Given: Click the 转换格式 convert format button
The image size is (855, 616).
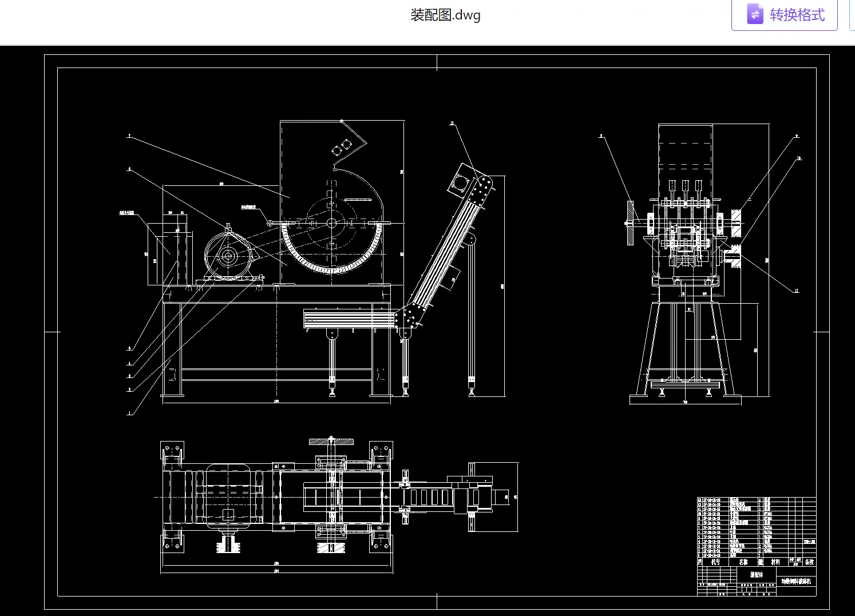Looking at the screenshot, I should 785,14.
